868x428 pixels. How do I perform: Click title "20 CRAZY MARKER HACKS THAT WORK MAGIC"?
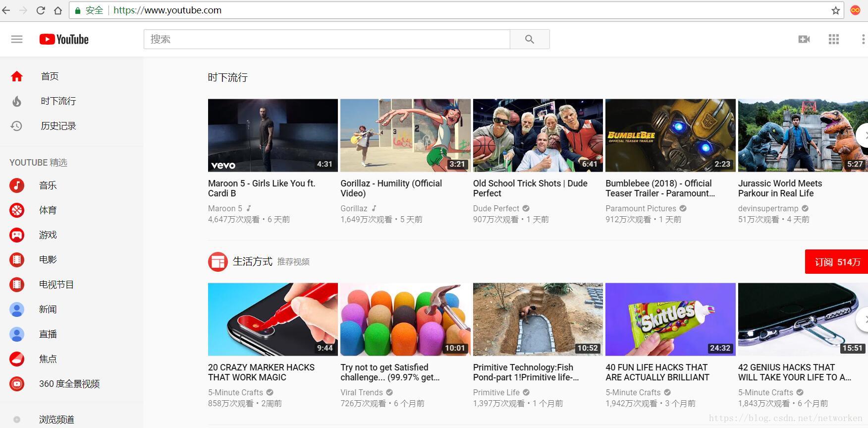[261, 372]
